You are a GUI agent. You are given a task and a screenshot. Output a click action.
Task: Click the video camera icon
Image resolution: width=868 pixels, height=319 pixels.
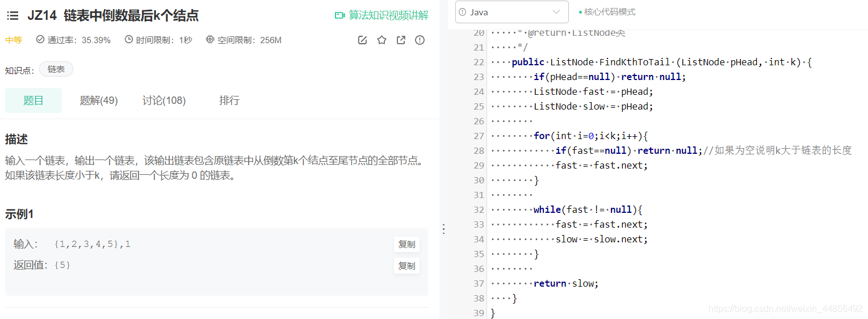340,15
